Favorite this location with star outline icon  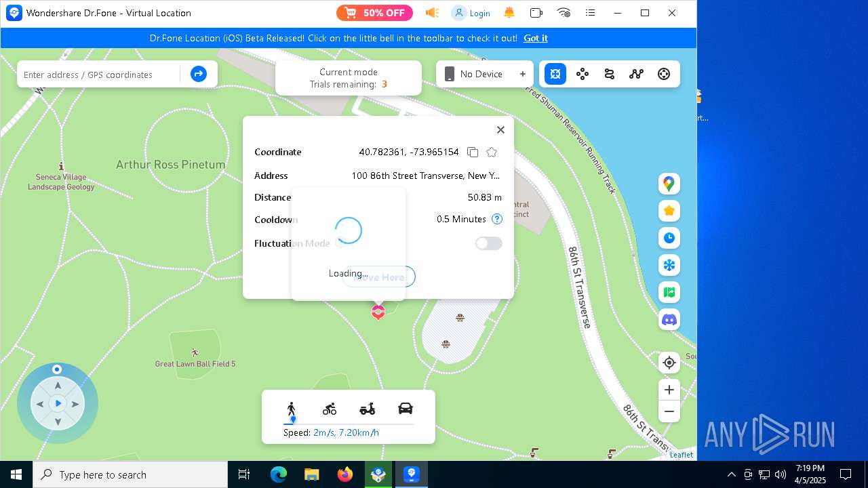coord(492,152)
